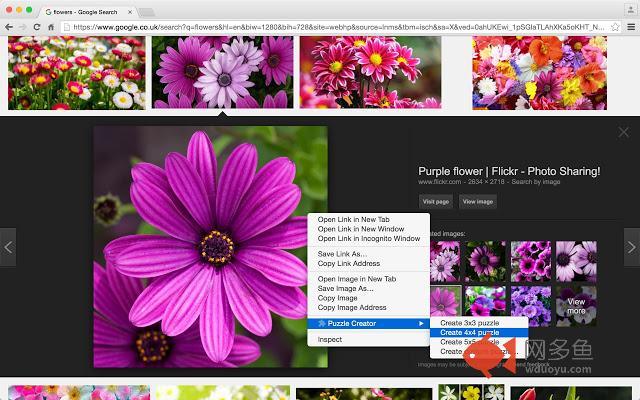The height and width of the screenshot is (400, 640).
Task: Select Open Link in Incognito Window
Action: pyautogui.click(x=369, y=238)
